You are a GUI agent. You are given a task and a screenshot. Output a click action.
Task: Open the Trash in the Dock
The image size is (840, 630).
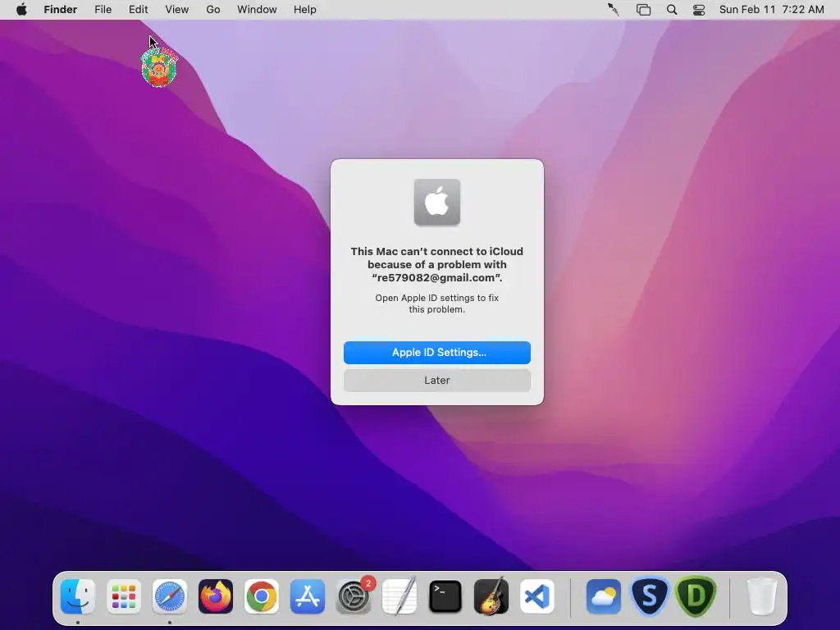click(x=761, y=596)
